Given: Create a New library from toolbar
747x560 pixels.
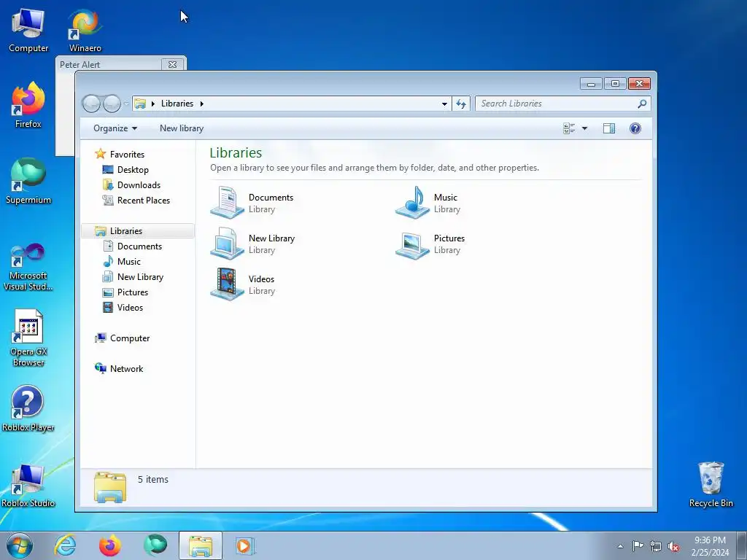Looking at the screenshot, I should pos(182,128).
